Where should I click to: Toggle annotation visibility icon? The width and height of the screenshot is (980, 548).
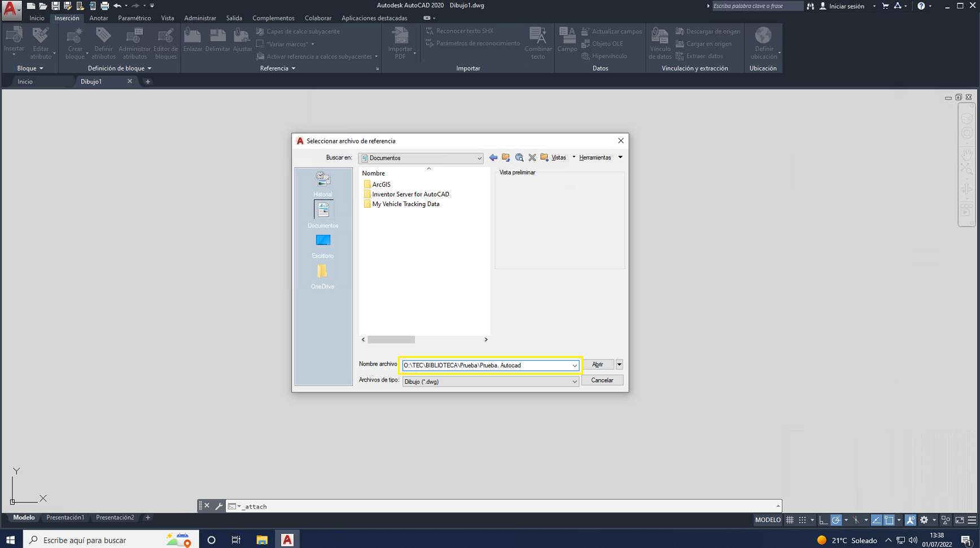[911, 520]
